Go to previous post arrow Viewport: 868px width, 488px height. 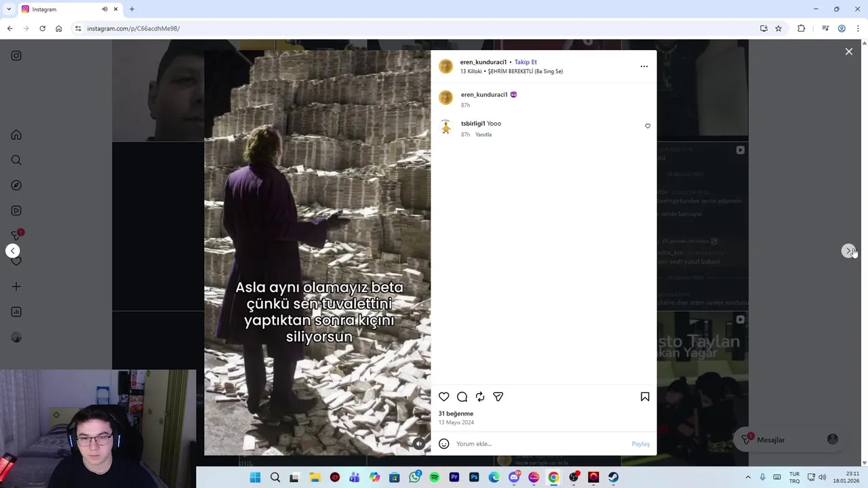pos(12,251)
